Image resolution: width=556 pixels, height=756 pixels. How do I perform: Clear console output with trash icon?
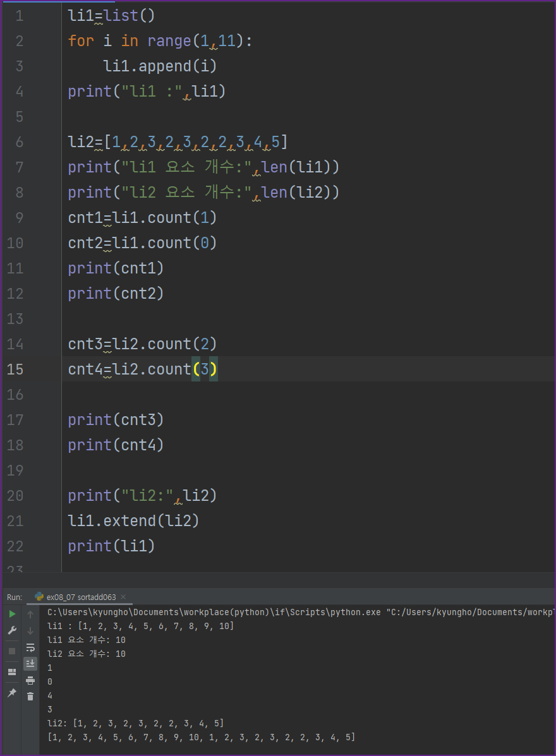(x=30, y=696)
